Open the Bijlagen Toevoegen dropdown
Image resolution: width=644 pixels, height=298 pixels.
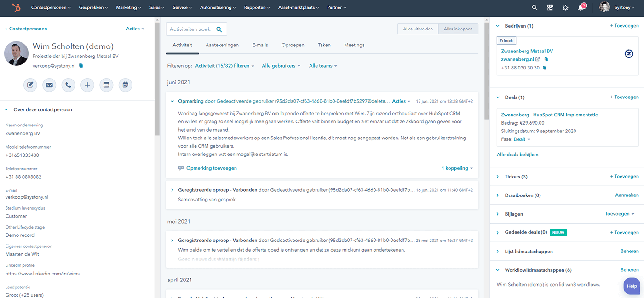click(x=620, y=214)
